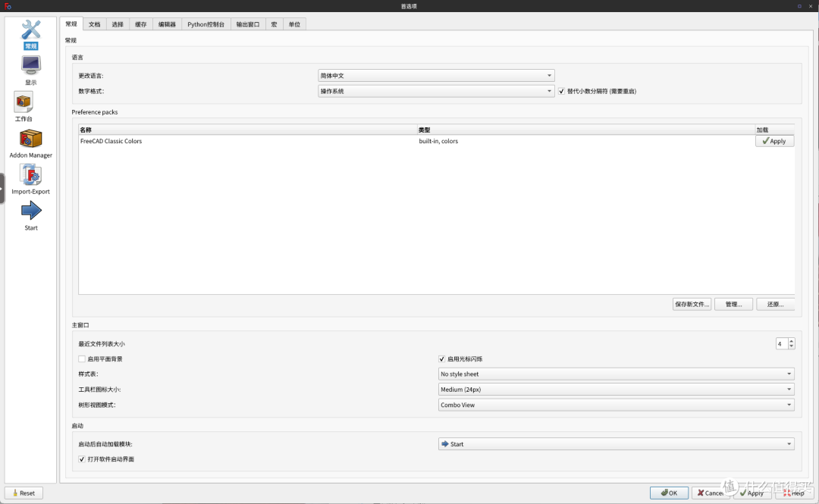Click the recent file list size value field
The image size is (819, 504).
click(782, 343)
